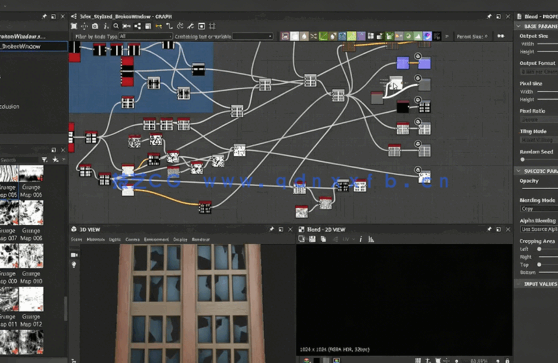Screen dimensions: 558x363
Task: Click the last grid icon in graph toolbar
Action: (x=212, y=26)
